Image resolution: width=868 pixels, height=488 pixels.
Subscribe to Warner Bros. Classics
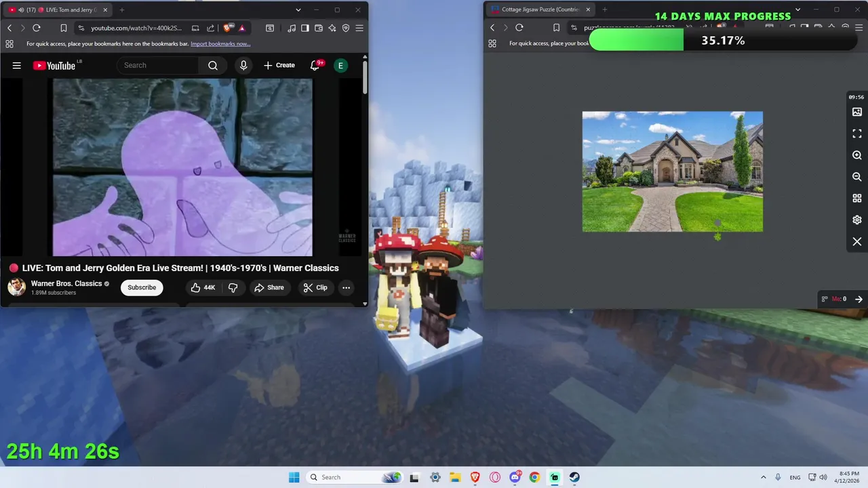(142, 287)
